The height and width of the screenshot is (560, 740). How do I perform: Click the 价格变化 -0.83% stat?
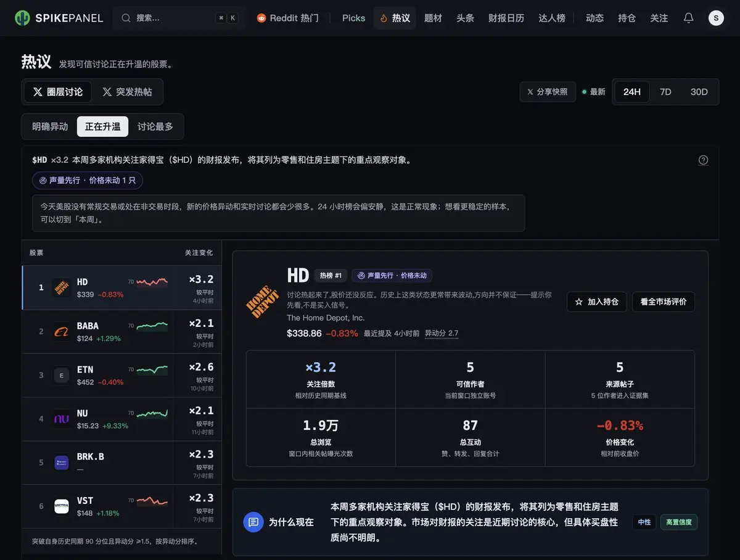point(620,437)
